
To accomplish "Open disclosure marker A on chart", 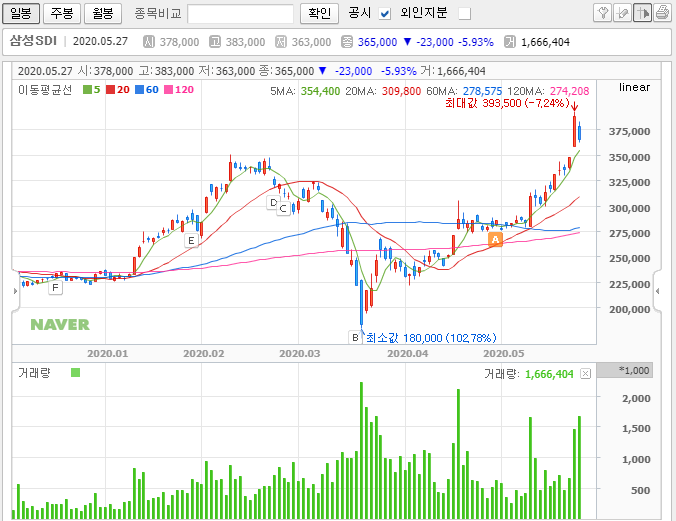I will [x=495, y=239].
